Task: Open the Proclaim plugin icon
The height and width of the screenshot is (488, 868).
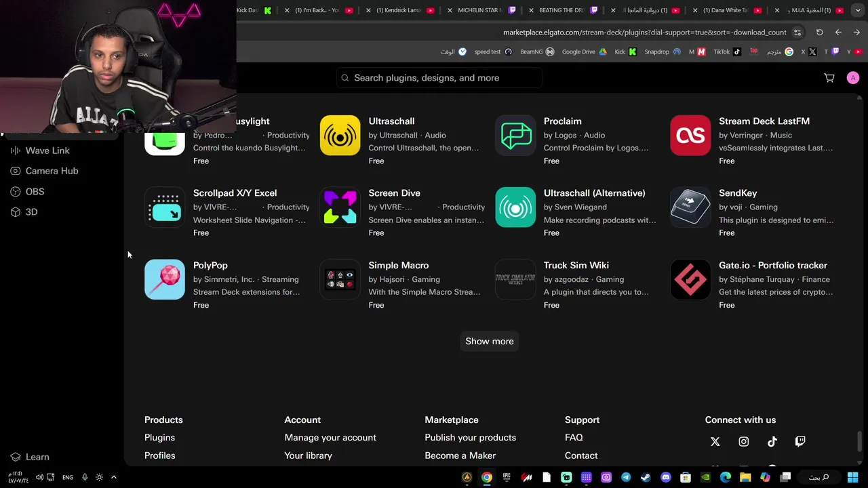Action: 515,135
